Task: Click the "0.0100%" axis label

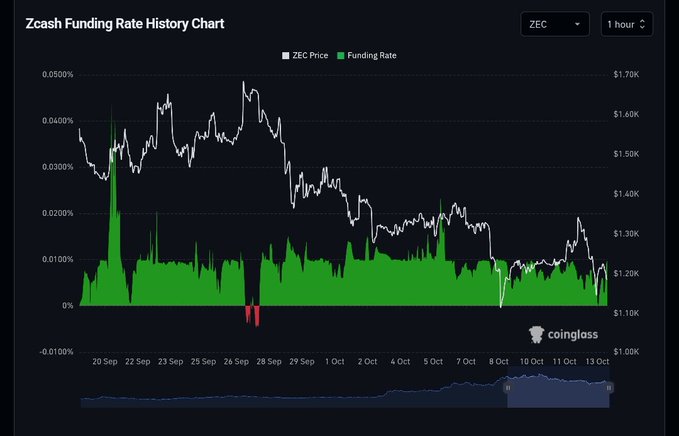Action: (58, 259)
